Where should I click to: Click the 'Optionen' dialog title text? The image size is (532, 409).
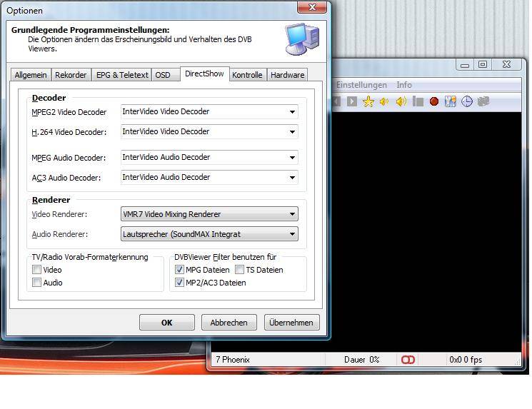24,11
